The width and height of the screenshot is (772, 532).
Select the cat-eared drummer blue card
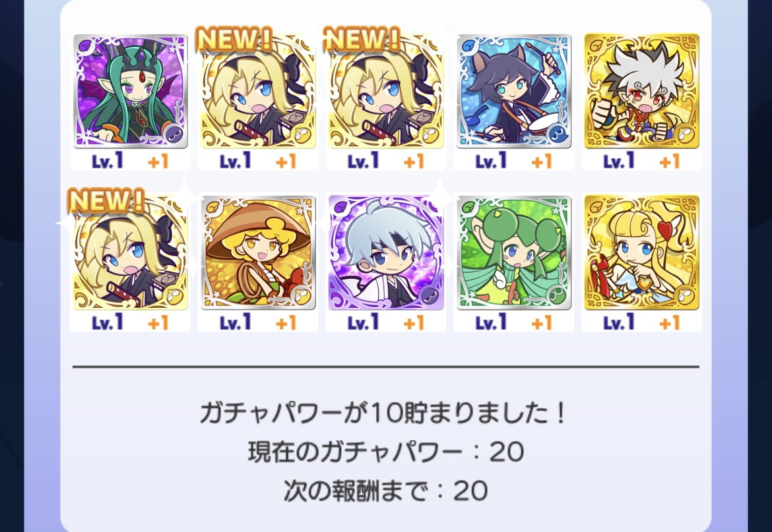[x=514, y=91]
